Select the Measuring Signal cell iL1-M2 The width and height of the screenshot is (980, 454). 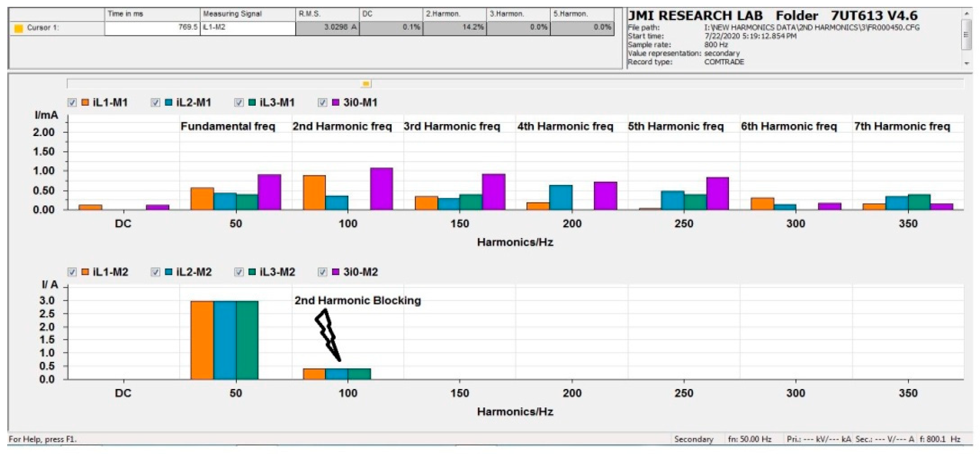coord(248,28)
